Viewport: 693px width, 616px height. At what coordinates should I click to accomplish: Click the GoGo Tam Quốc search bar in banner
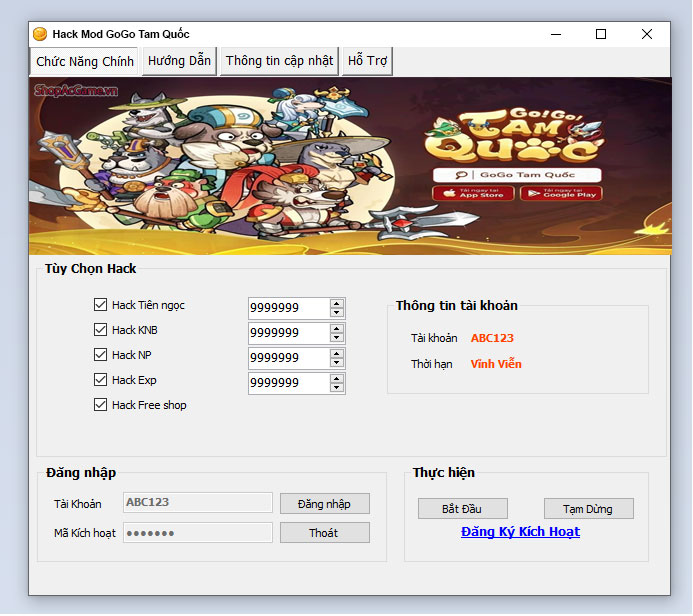coord(517,175)
